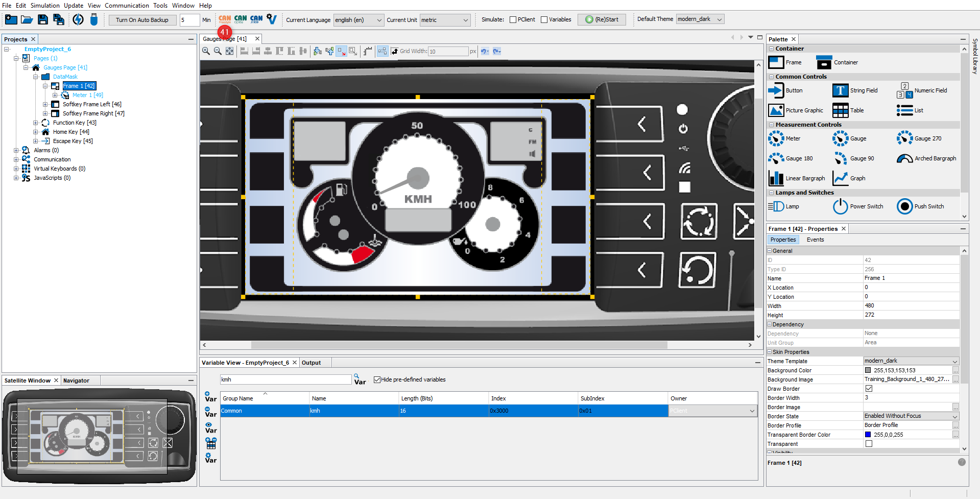Click the Open project folder icon
This screenshot has height=499, width=980.
[27, 20]
